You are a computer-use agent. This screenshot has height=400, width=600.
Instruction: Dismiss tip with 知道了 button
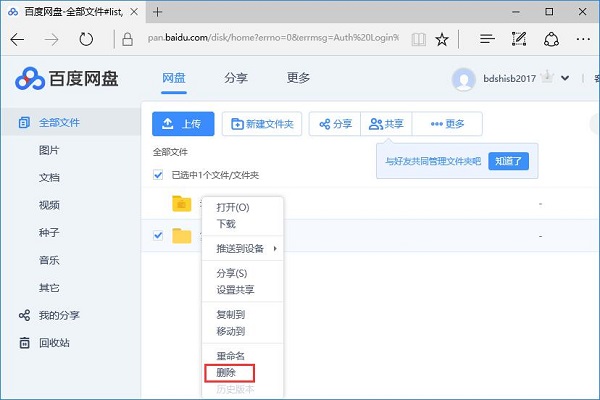[x=509, y=161]
